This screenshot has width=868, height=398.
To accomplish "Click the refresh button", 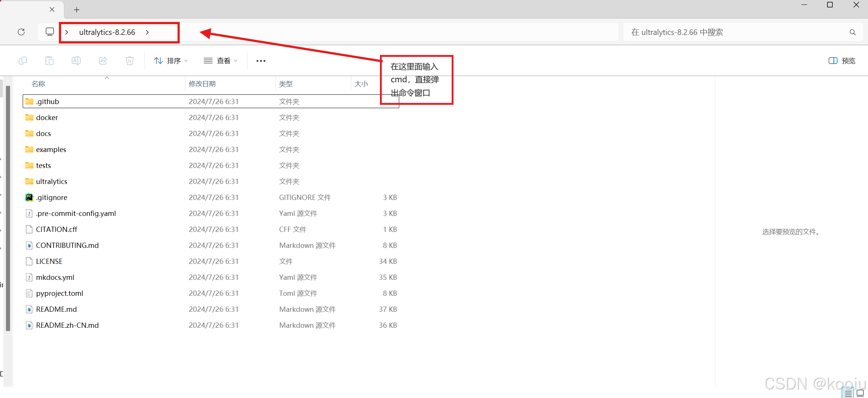I will pos(21,32).
